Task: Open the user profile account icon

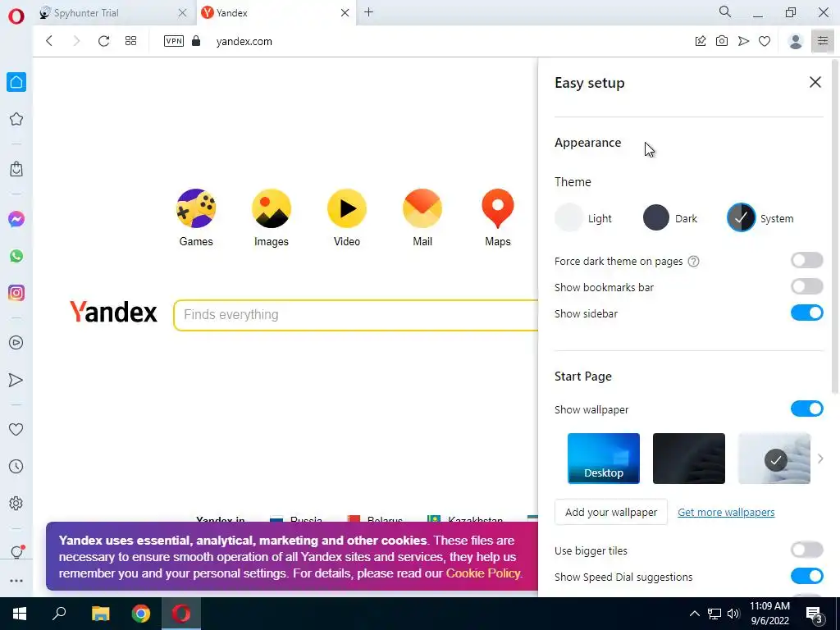Action: coord(796,41)
